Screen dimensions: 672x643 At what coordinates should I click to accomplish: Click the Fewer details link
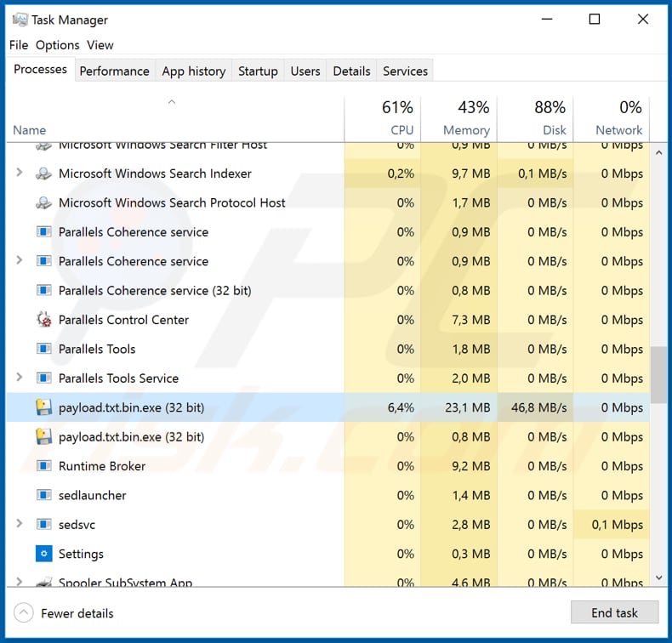click(x=77, y=613)
